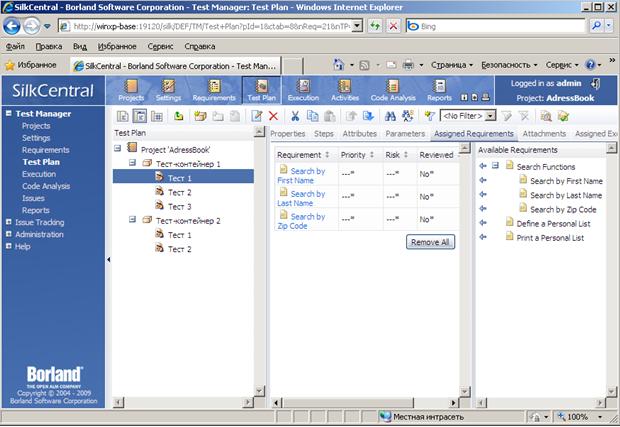This screenshot has width=620, height=427.
Task: Open the Test Plan module icon
Action: (x=261, y=90)
